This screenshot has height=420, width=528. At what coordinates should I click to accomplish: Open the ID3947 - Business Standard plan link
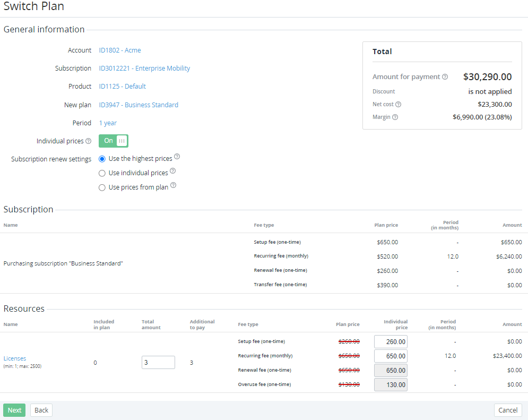(x=139, y=105)
